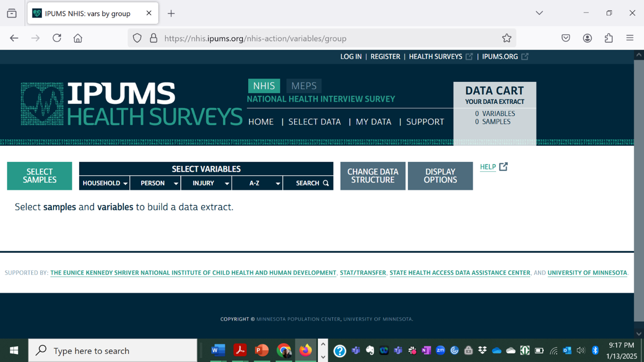644x362 pixels.
Task: Click the Zoom tray icon
Action: 440,350
